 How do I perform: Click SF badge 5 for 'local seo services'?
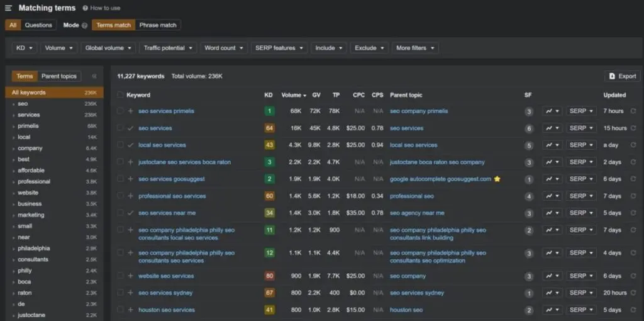coord(529,145)
